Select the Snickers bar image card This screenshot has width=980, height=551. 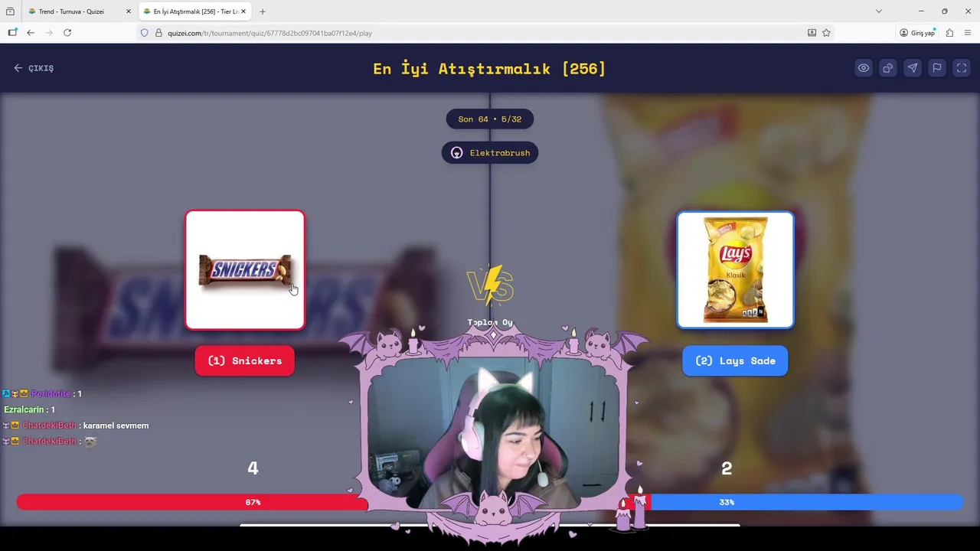245,270
